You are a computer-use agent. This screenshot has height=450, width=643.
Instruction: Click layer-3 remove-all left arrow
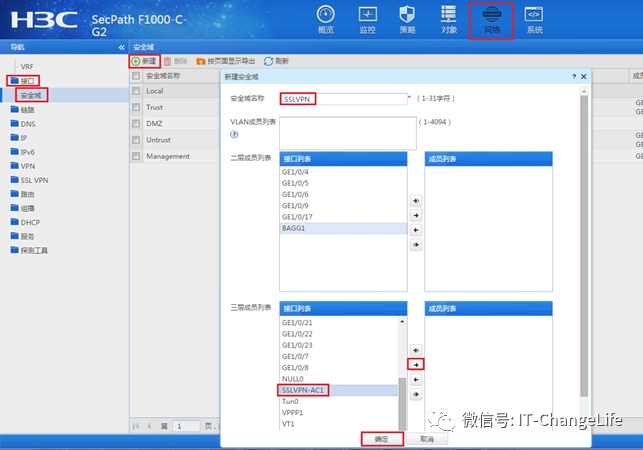pyautogui.click(x=416, y=395)
